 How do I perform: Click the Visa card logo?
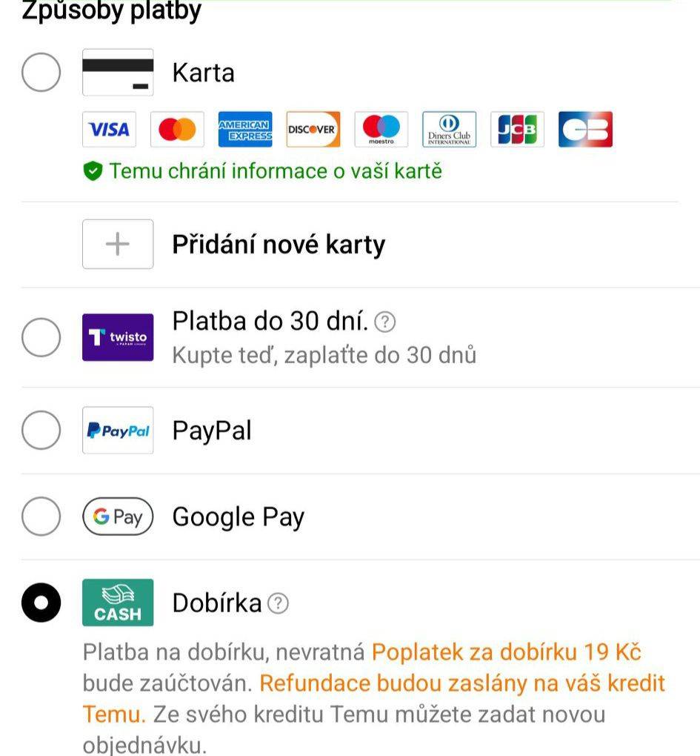(110, 129)
